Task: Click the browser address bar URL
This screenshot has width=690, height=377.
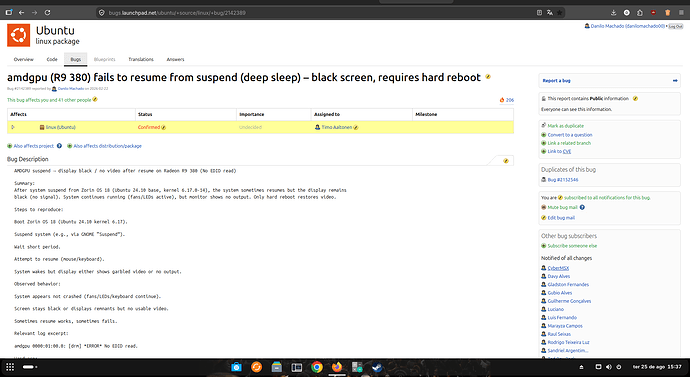Action: (x=177, y=13)
